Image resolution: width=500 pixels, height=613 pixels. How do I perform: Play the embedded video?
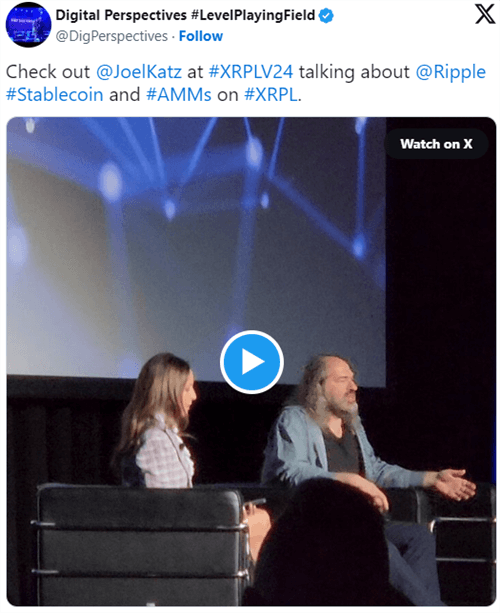tap(251, 361)
